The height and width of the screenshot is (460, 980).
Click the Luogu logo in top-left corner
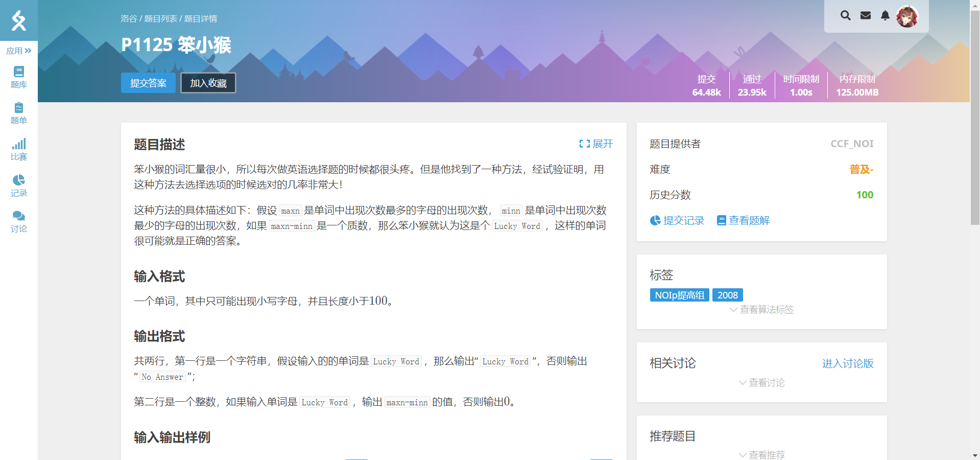click(x=18, y=20)
